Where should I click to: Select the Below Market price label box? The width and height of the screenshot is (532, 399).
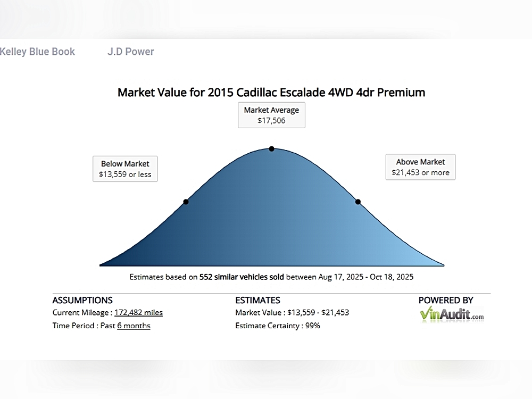click(125, 169)
